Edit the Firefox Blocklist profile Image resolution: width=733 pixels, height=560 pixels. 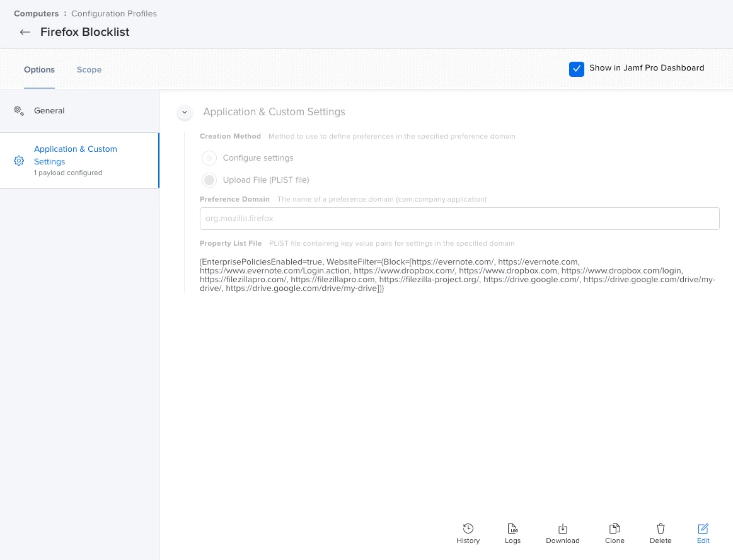(703, 534)
